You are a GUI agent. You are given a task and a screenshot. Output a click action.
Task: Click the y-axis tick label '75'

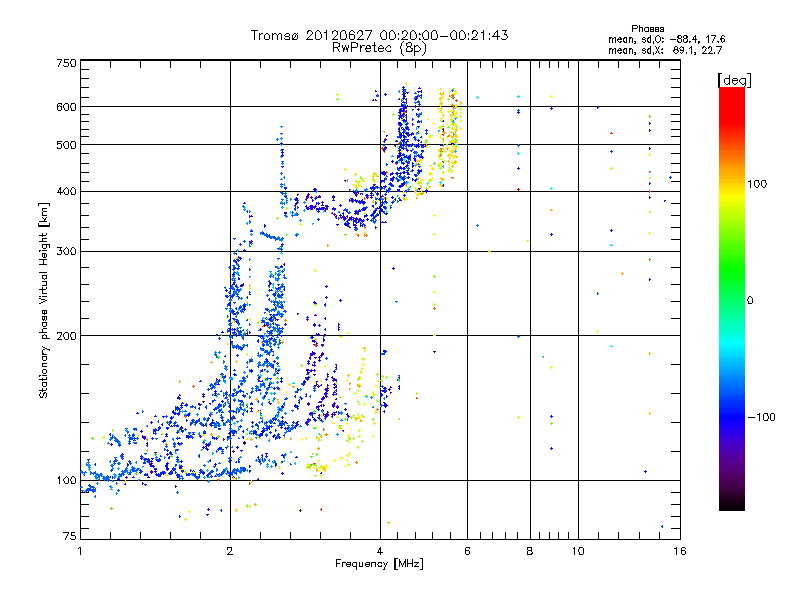point(70,536)
